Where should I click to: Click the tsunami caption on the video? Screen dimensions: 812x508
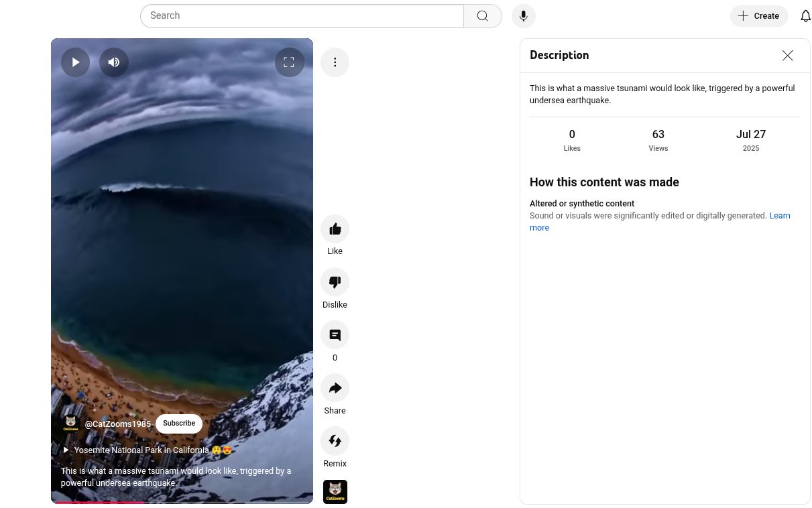click(176, 477)
